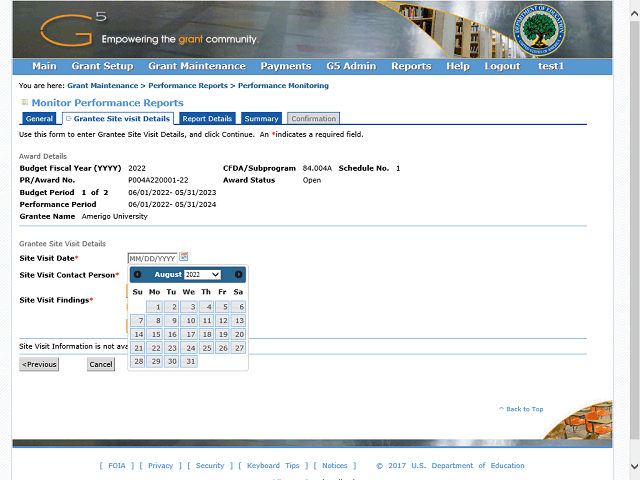Viewport: 640px width, 480px height.
Task: Click the Performance Monitoring breadcrumb link
Action: (x=283, y=86)
